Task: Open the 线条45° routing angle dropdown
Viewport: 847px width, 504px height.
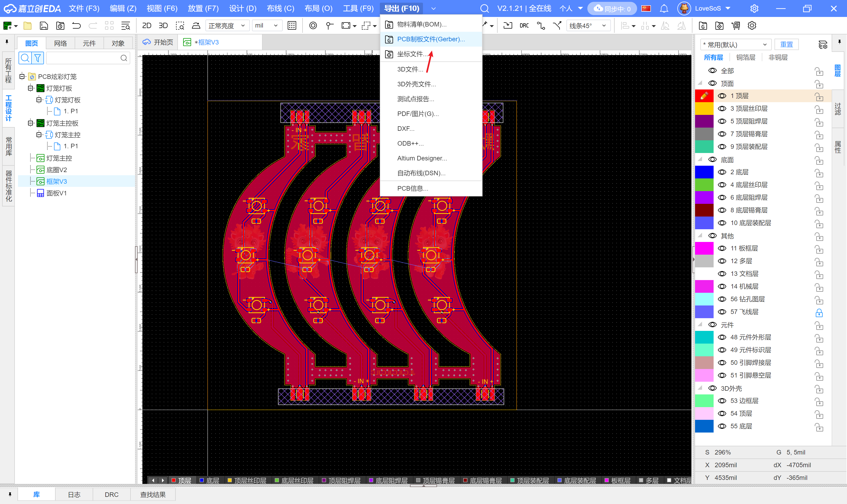Action: pyautogui.click(x=588, y=25)
